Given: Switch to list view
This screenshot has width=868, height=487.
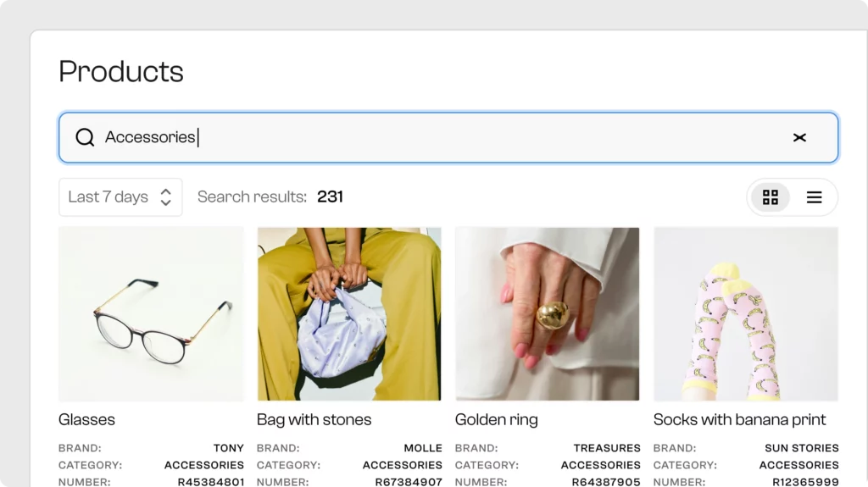Looking at the screenshot, I should pyautogui.click(x=814, y=197).
